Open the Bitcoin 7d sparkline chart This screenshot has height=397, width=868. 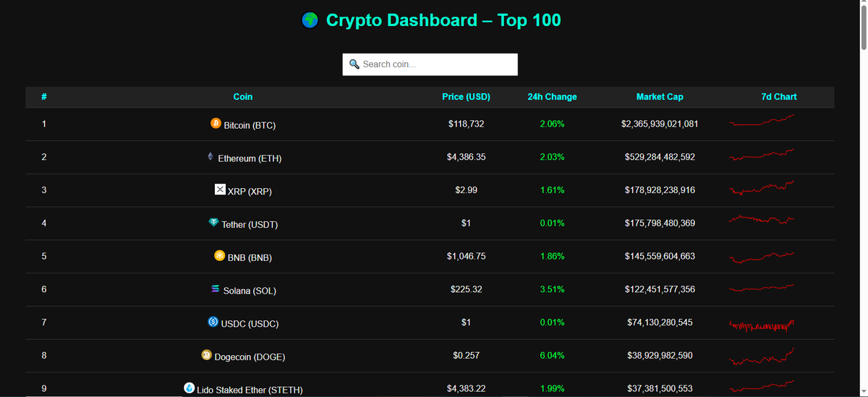pos(762,120)
